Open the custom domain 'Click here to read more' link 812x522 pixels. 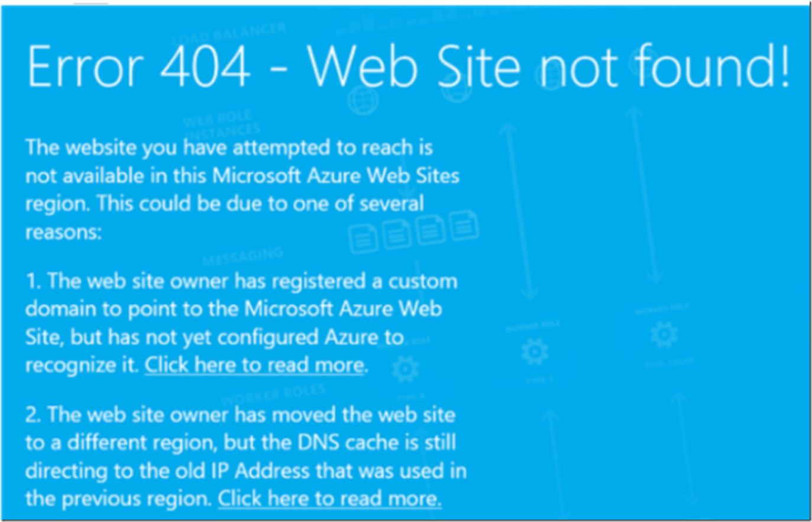tap(254, 365)
